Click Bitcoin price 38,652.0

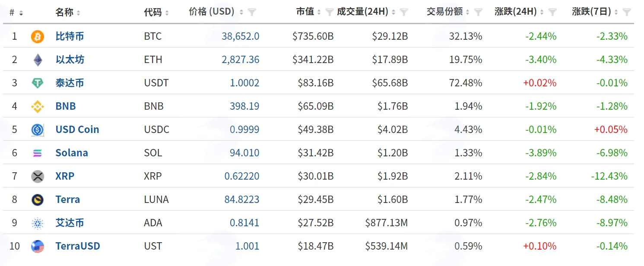coord(241,36)
